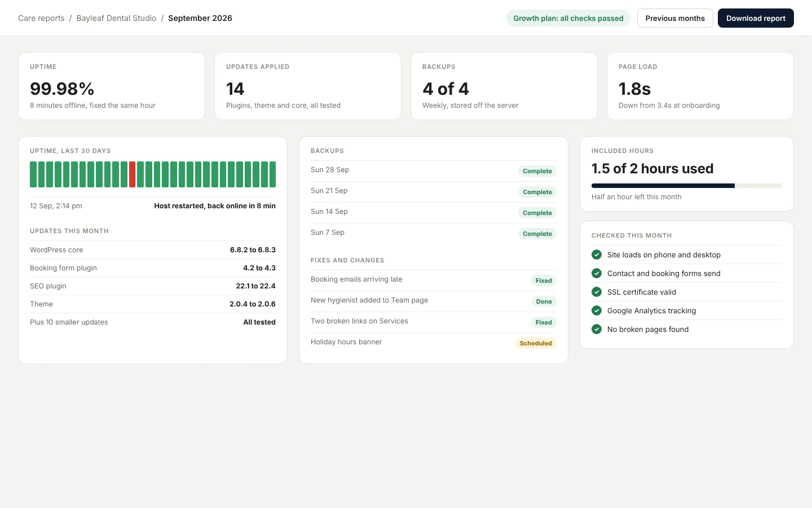
Task: Click the 1.5 of 2 hours used heading
Action: [x=652, y=169]
